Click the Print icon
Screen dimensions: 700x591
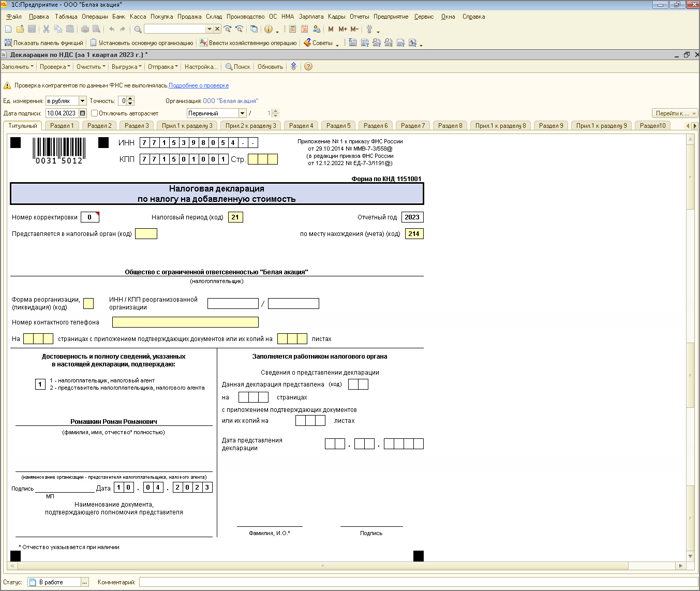coord(85,29)
